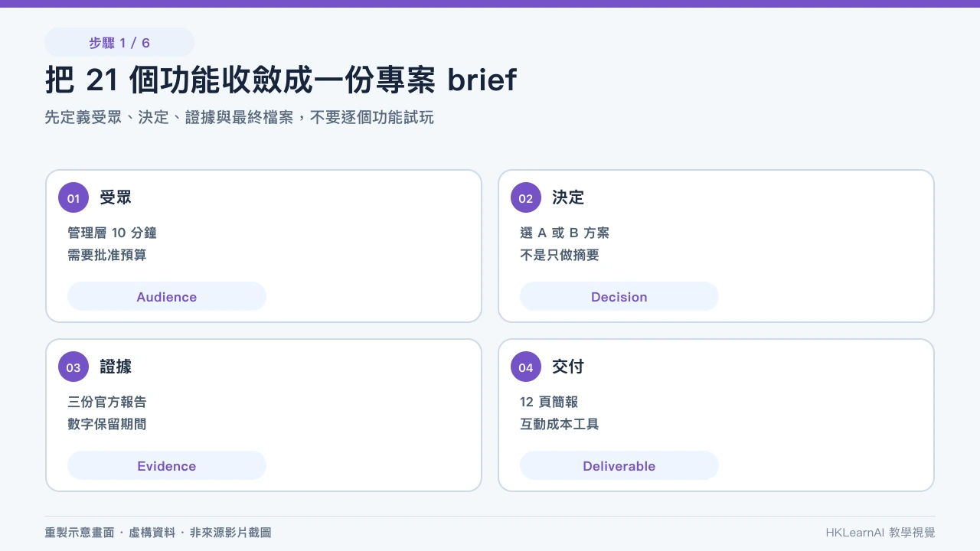Click the footer note 重製示意畫面 · 虛構資料
This screenshot has width=980, height=551.
158,533
